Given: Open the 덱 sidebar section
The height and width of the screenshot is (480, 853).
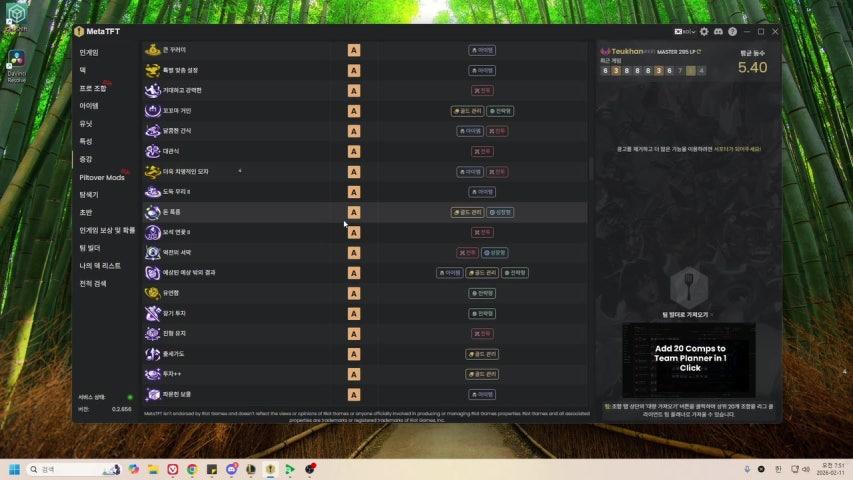Looking at the screenshot, I should coord(83,70).
